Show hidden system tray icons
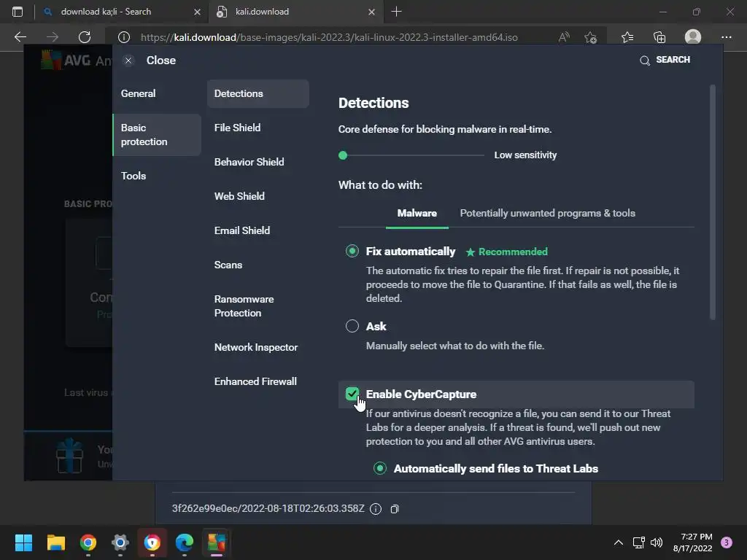This screenshot has width=747, height=560. [x=619, y=542]
